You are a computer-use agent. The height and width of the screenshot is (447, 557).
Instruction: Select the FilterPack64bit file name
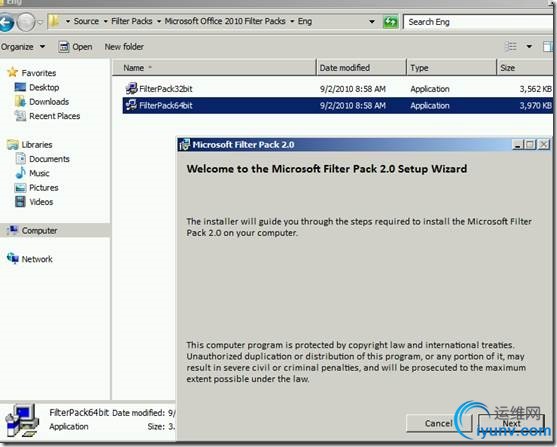click(166, 106)
